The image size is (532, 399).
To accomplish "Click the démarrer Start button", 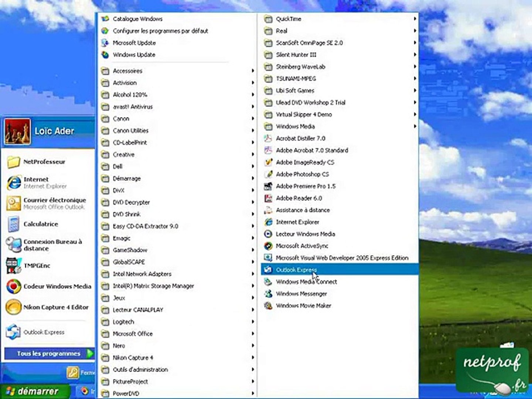I will [x=35, y=391].
